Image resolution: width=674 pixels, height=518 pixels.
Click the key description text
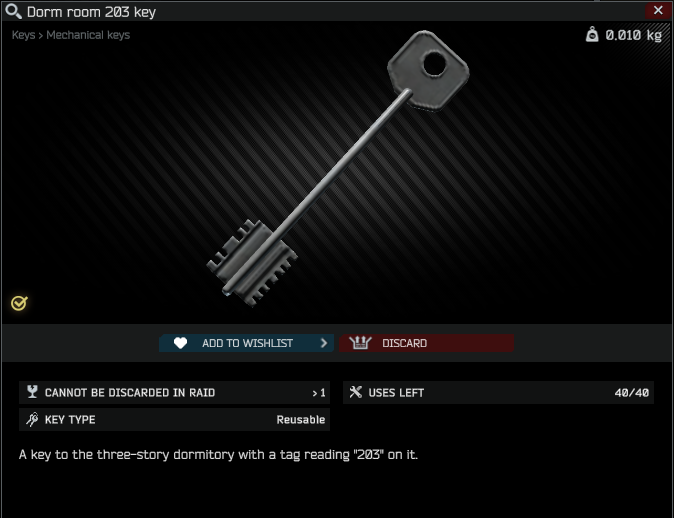coord(218,454)
